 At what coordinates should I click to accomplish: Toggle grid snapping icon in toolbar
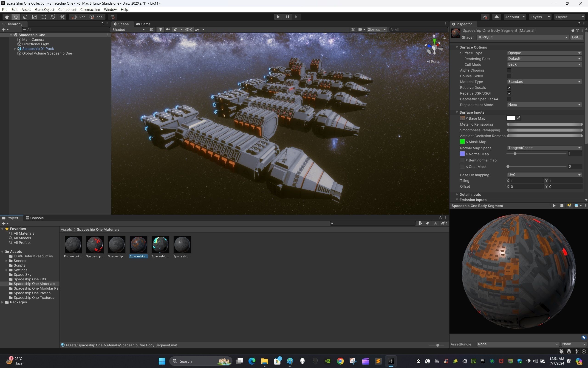pos(113,17)
